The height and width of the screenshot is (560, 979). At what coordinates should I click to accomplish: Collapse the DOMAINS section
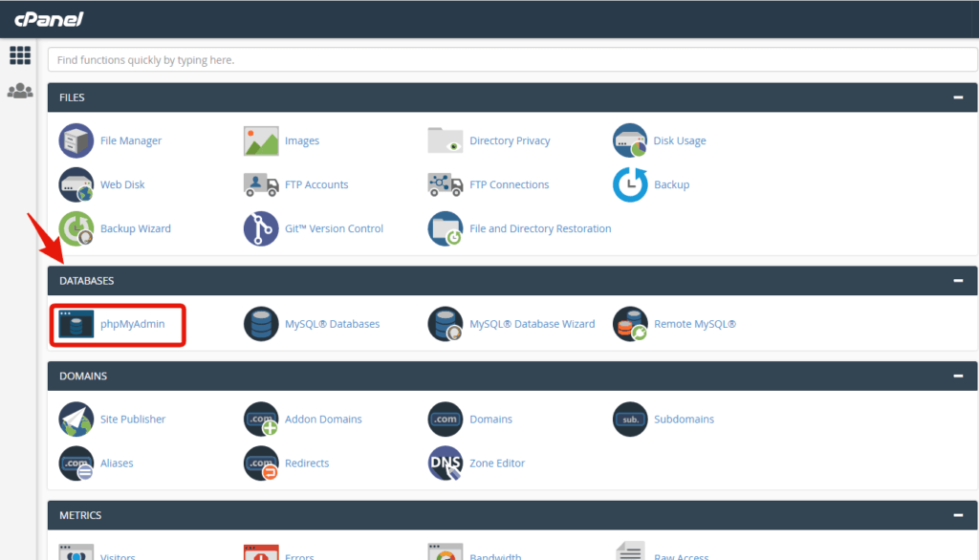(958, 376)
